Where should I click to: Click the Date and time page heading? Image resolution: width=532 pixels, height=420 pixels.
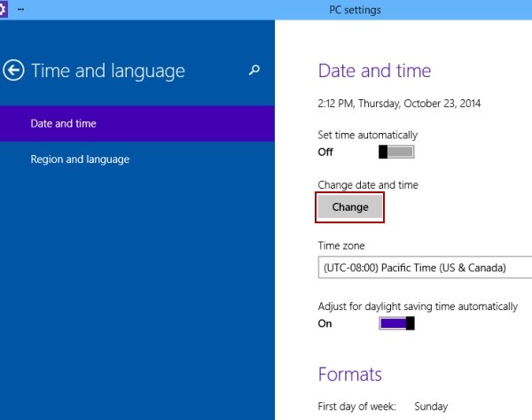point(374,71)
